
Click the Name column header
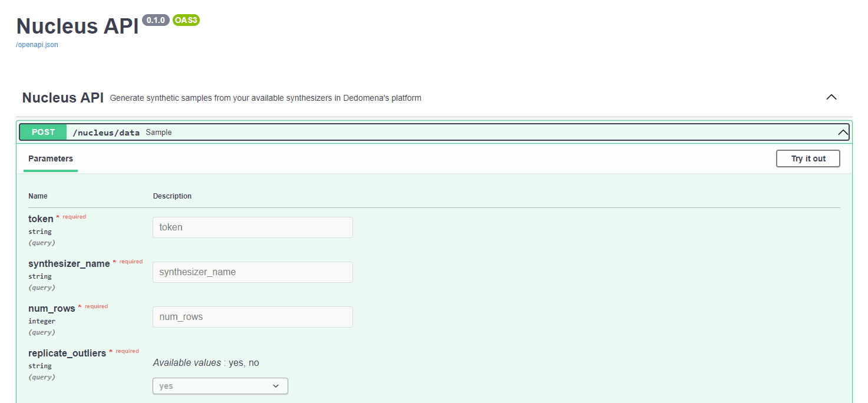pos(38,196)
